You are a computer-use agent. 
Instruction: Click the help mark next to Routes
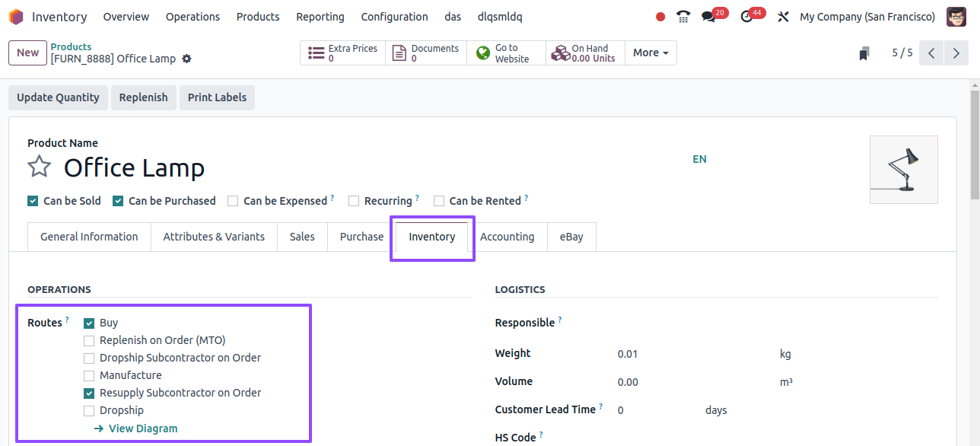pyautogui.click(x=67, y=320)
